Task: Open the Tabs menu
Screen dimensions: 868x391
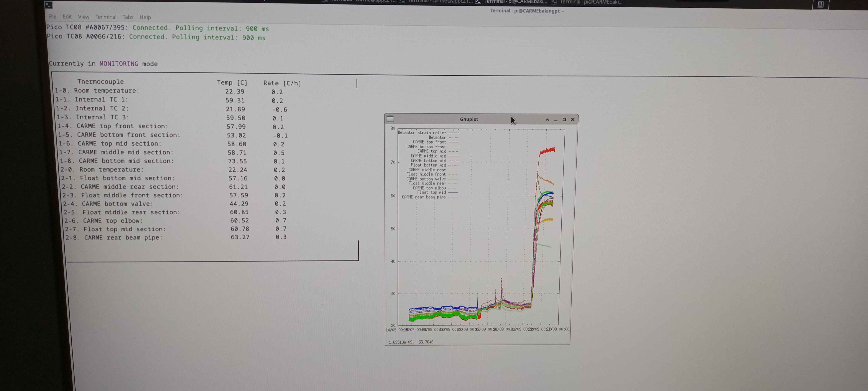Action: click(128, 17)
